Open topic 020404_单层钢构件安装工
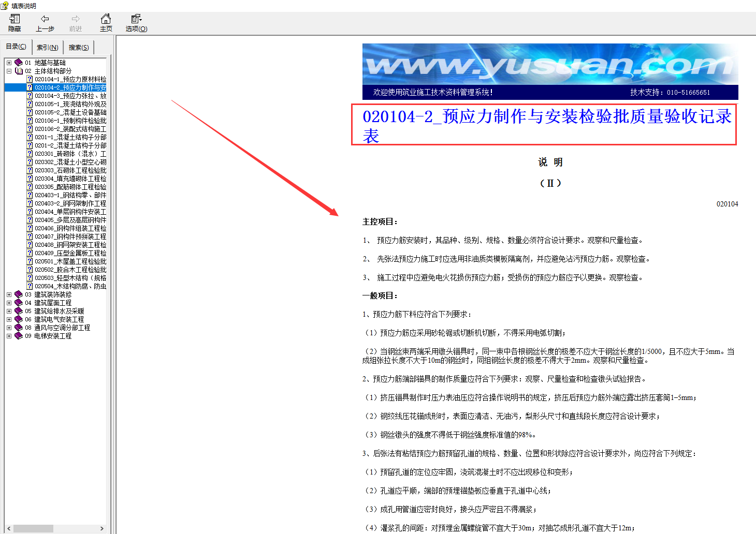This screenshot has height=534, width=756. [x=70, y=212]
